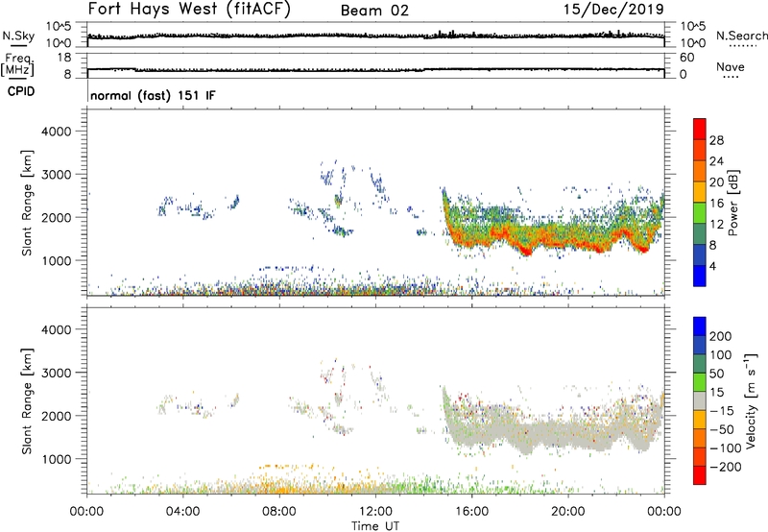
Task: Click Velocity colorbar green segment between 15 and 50
Action: point(700,382)
